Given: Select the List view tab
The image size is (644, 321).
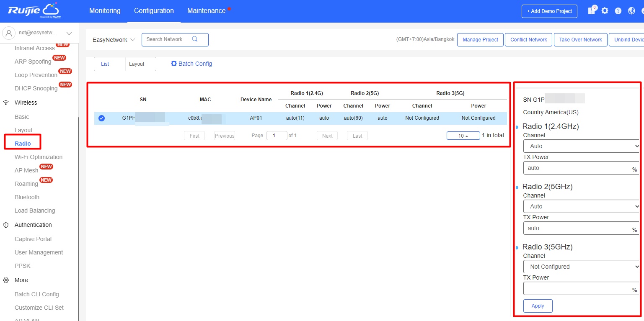Looking at the screenshot, I should click(105, 64).
